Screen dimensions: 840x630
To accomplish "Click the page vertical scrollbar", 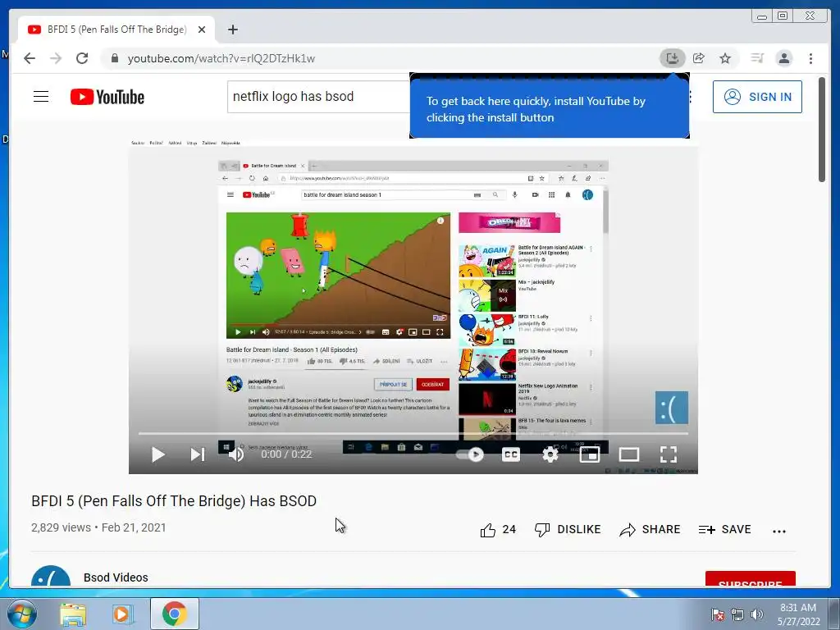I will pos(822,130).
